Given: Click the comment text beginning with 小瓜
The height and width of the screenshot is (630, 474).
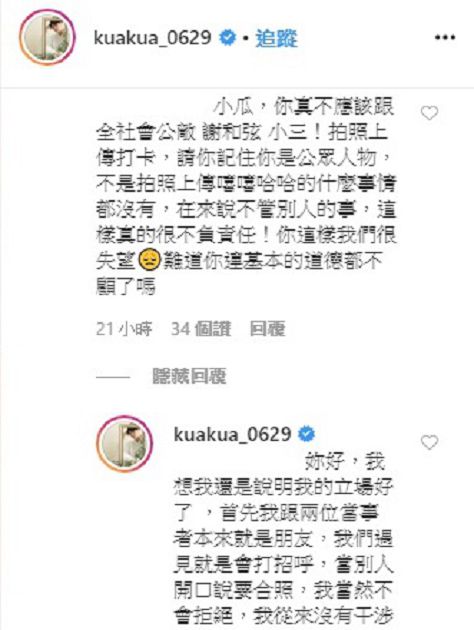Looking at the screenshot, I should [x=246, y=196].
